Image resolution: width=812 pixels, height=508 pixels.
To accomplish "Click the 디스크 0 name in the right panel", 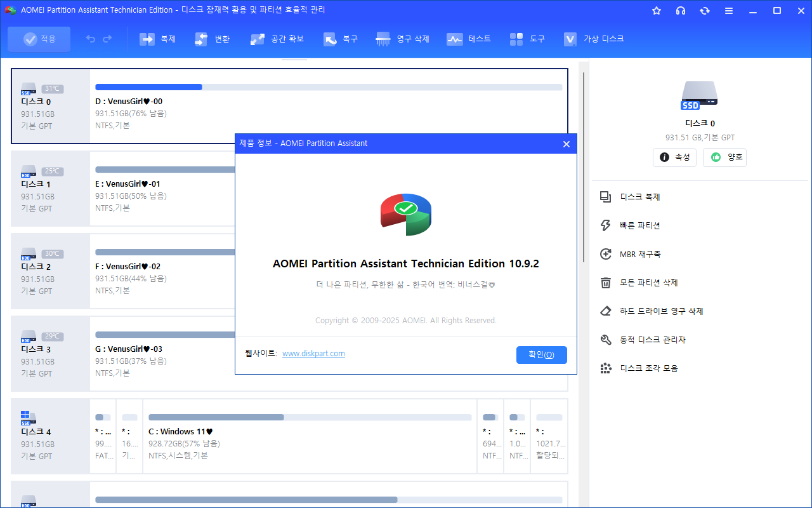I will (x=700, y=123).
